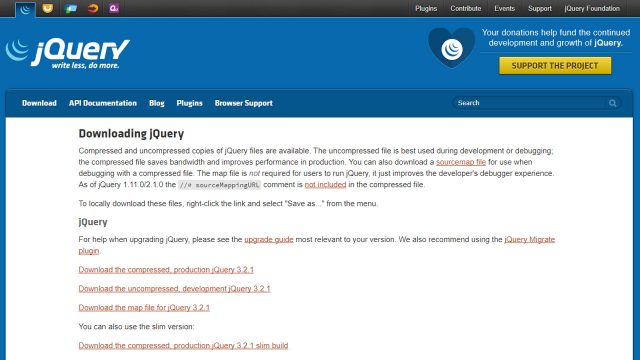Screen dimensions: 640x360
Task: Go to API Documentation tab
Action: [x=102, y=103]
